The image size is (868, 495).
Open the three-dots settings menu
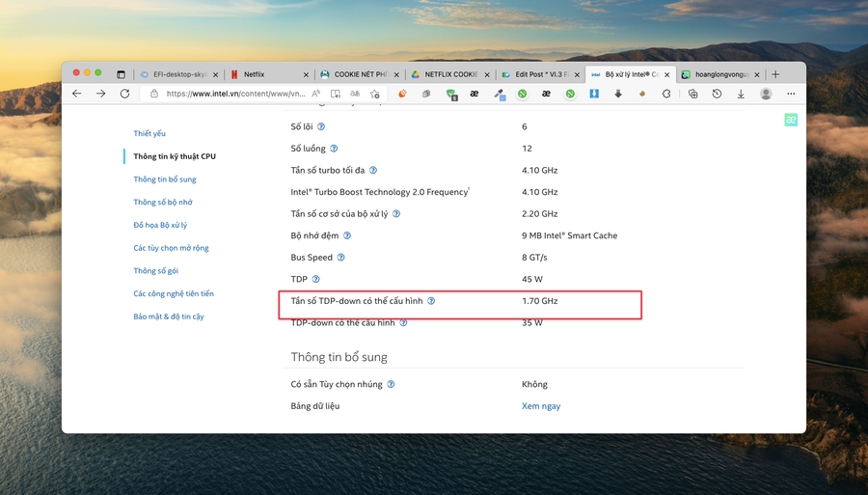point(791,94)
